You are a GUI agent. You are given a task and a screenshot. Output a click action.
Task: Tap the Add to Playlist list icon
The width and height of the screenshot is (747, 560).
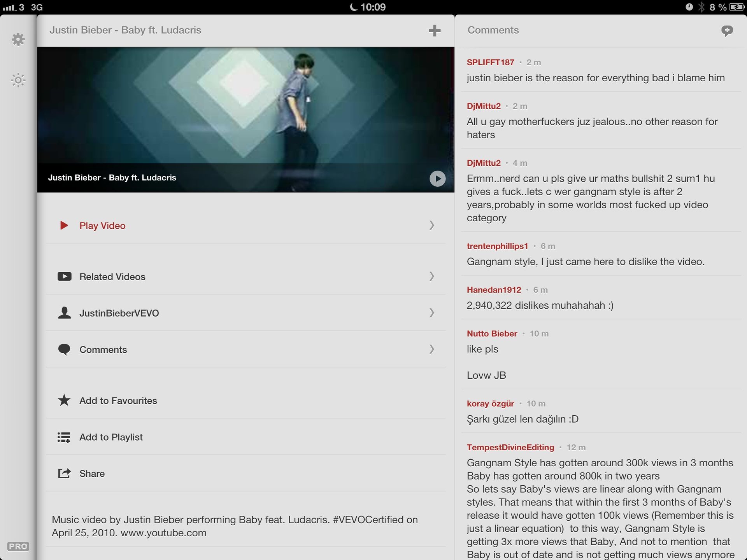(64, 437)
